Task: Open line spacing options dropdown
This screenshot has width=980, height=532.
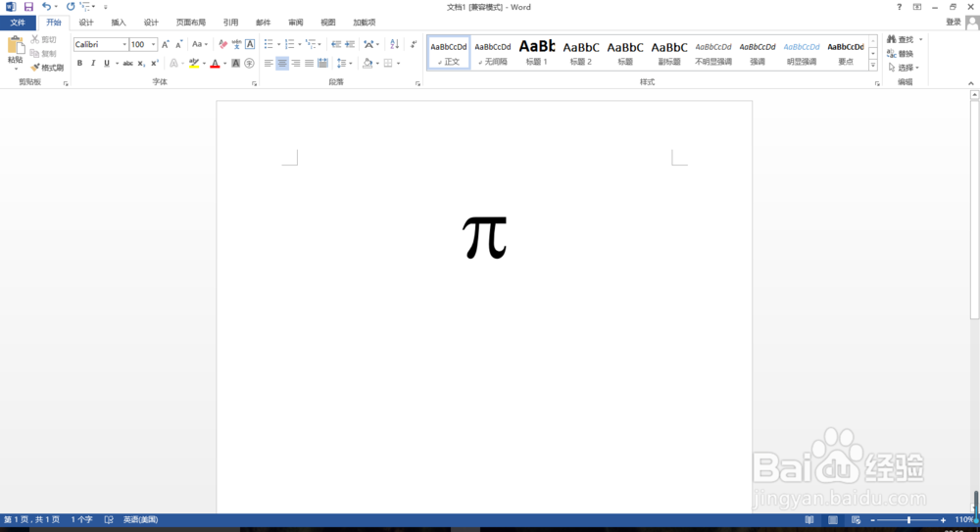Action: [344, 63]
